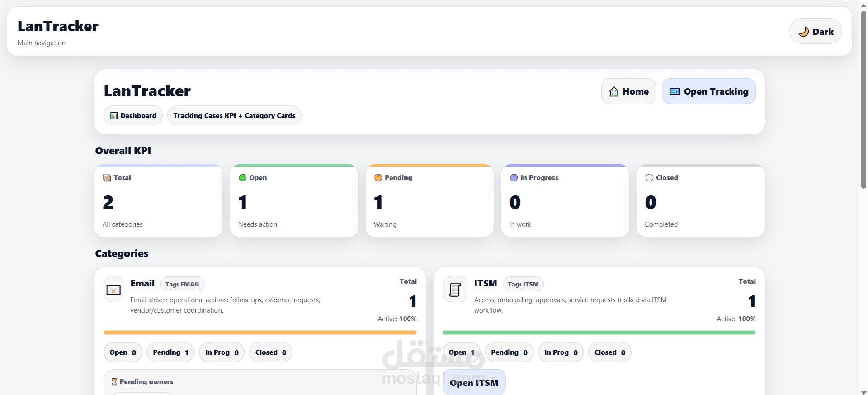Click 'Completed' text on Closed card

(661, 224)
